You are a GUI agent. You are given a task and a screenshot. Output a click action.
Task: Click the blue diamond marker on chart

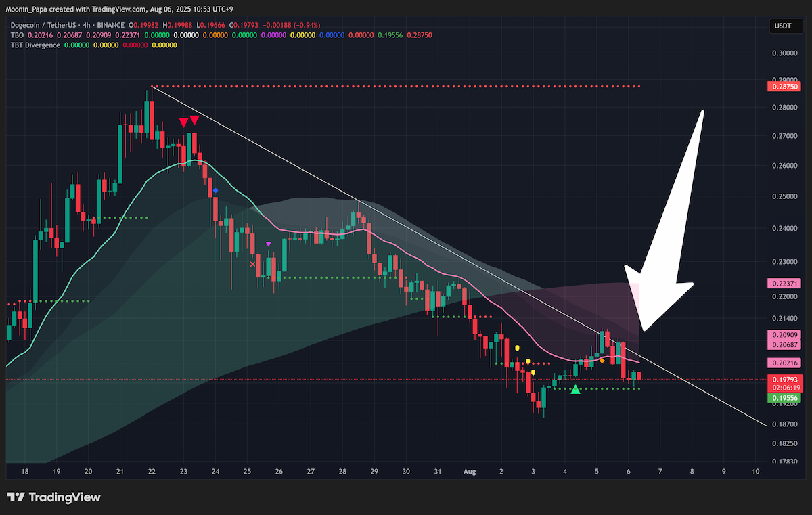point(215,191)
